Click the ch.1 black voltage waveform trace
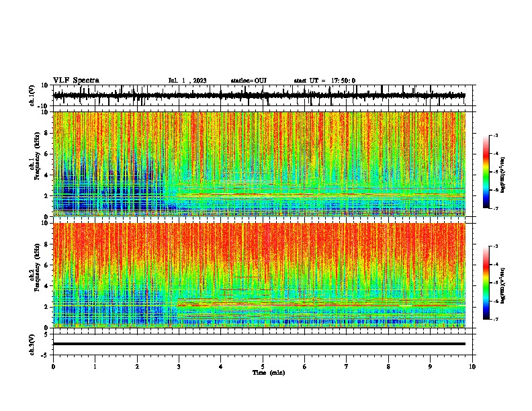Screen dimensions: 532x411 (259, 95)
